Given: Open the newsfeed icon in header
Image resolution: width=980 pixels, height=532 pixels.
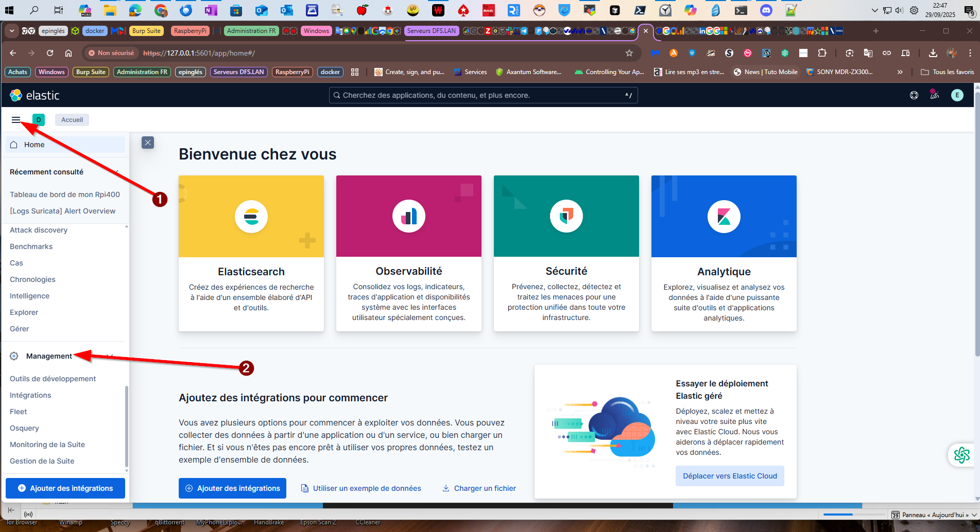Looking at the screenshot, I should tap(935, 95).
